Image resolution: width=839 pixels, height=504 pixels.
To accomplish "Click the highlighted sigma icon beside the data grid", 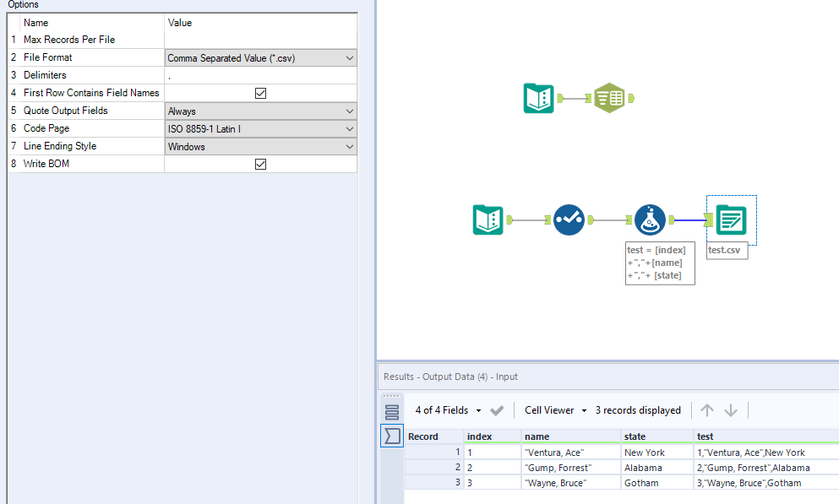I will pyautogui.click(x=391, y=436).
